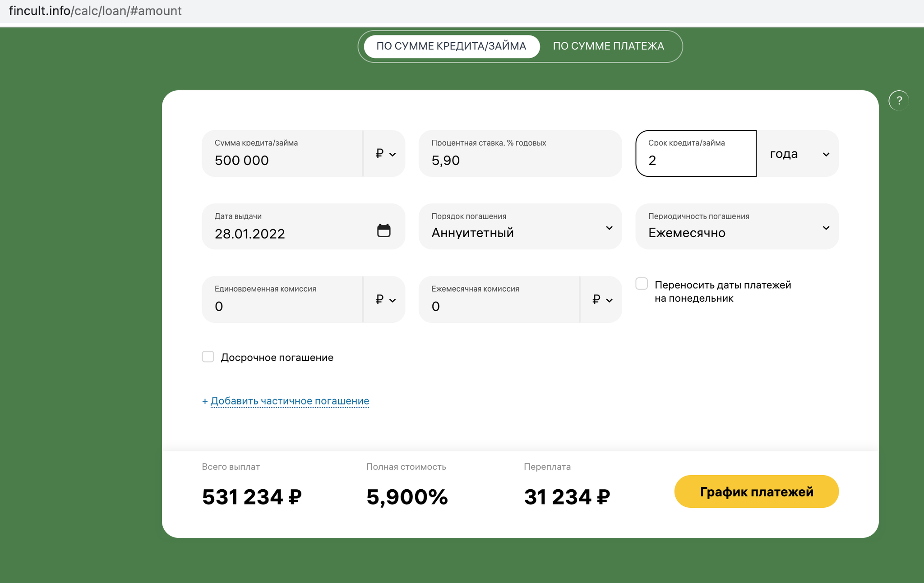924x583 pixels.
Task: Click the yellow "График платежей" button
Action: click(756, 491)
